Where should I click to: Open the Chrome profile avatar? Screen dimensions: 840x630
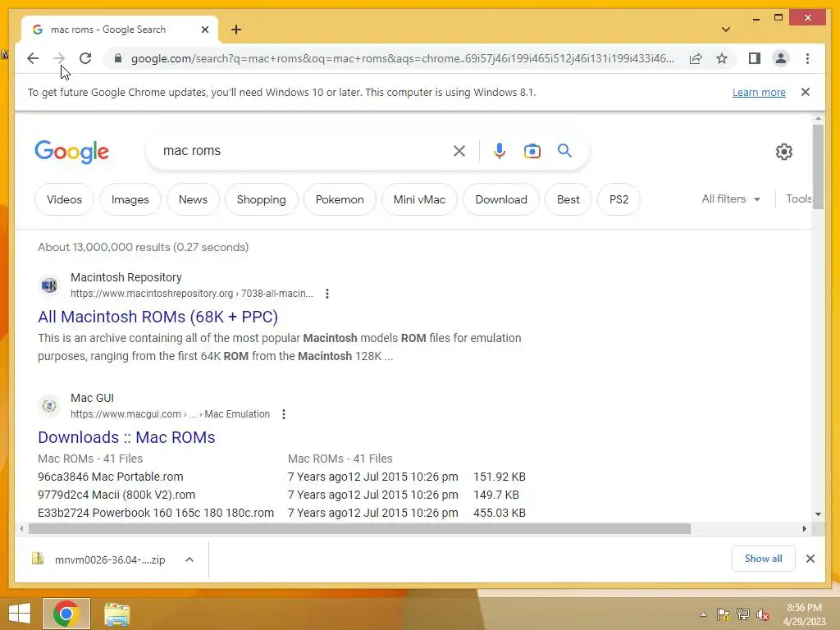coord(781,58)
